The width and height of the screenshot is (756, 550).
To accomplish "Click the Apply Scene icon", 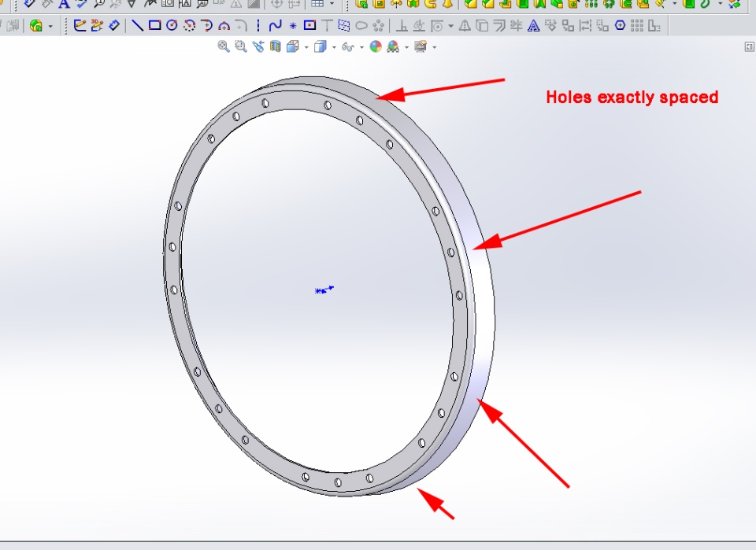I will (393, 46).
